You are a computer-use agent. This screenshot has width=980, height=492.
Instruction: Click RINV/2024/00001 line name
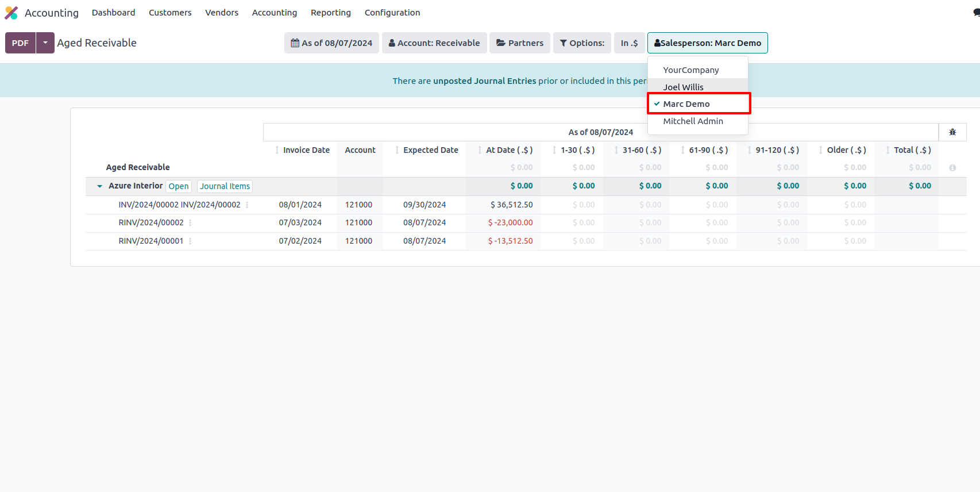pos(151,241)
